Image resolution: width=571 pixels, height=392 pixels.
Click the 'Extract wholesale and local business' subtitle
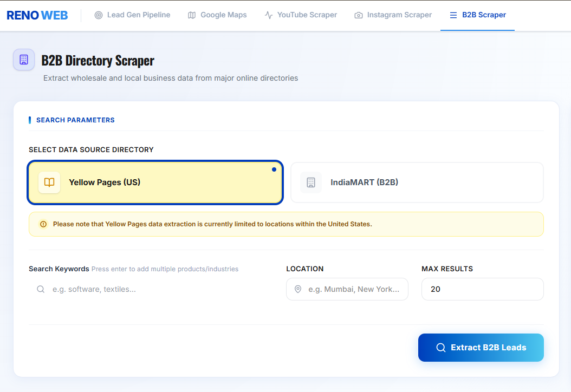pos(171,78)
